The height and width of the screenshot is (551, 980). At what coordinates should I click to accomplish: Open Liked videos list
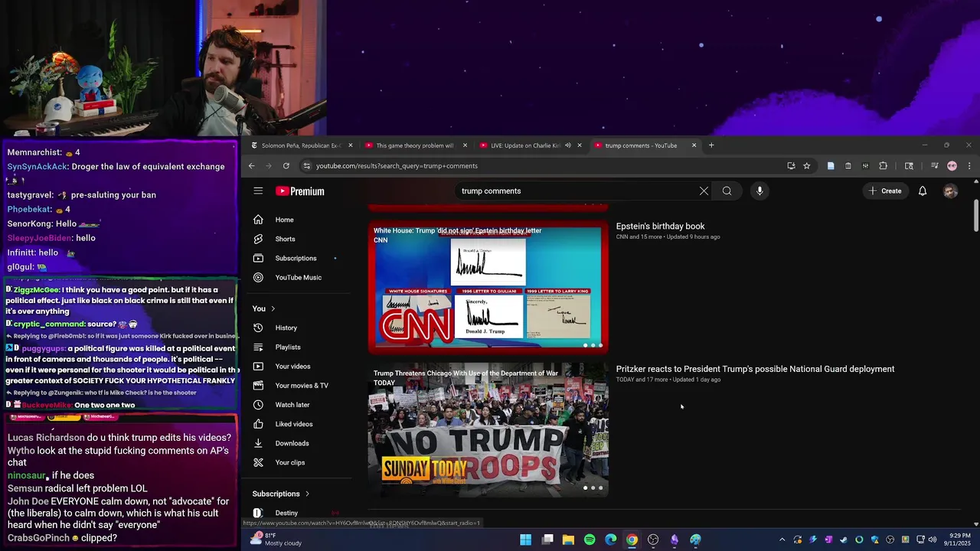pos(297,424)
